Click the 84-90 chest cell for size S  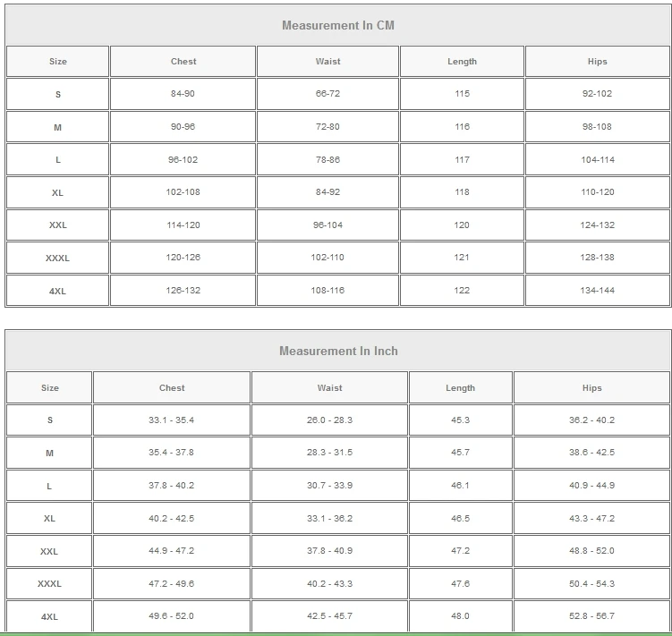point(183,94)
